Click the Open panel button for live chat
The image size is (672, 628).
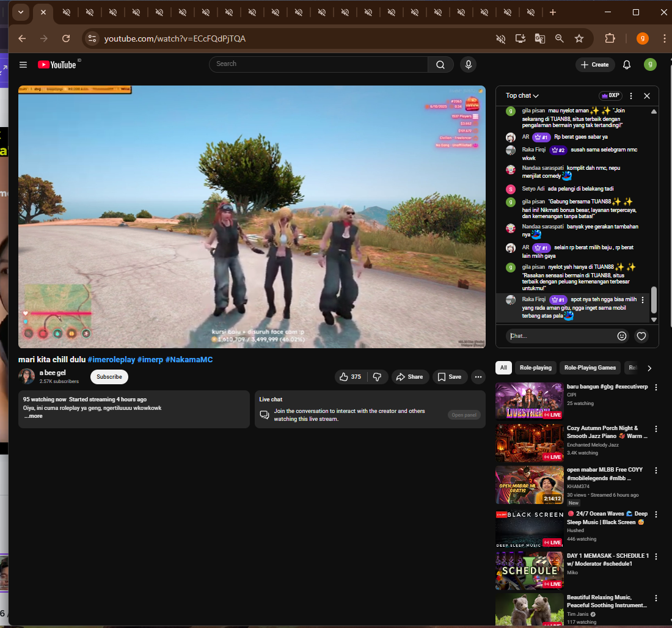[x=464, y=415]
